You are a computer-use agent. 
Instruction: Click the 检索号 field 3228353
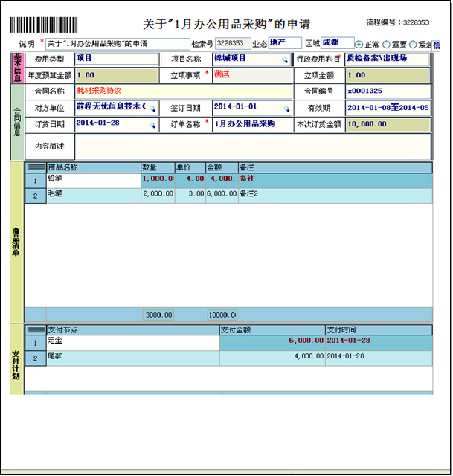pos(233,43)
